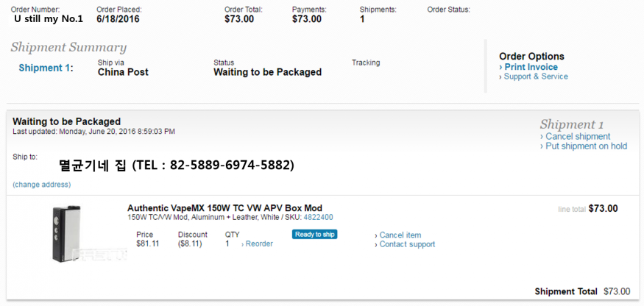Click the Cancel shipment link
644x306 pixels.
click(x=578, y=136)
